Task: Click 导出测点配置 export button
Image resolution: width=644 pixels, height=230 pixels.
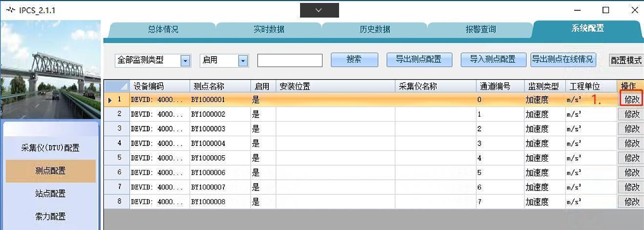Action: tap(419, 60)
